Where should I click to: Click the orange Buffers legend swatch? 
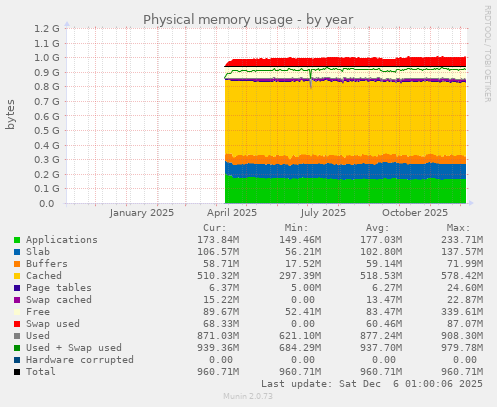17,264
